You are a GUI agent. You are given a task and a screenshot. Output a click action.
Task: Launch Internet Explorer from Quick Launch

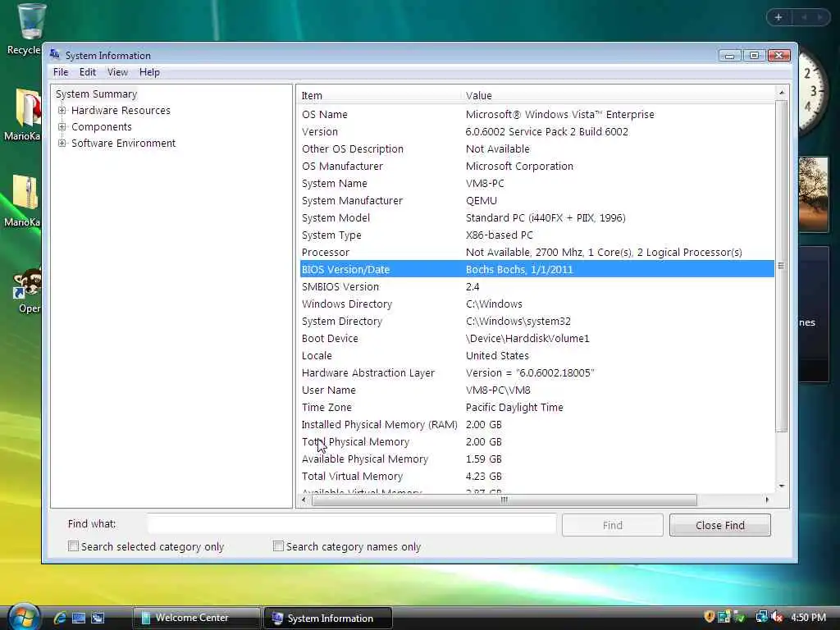[x=60, y=618]
